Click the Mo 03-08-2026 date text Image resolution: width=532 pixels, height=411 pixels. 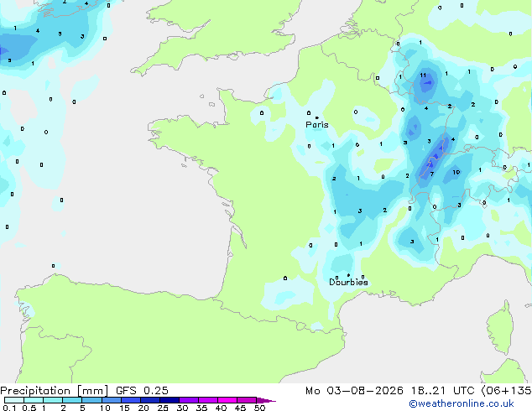pyautogui.click(x=354, y=391)
